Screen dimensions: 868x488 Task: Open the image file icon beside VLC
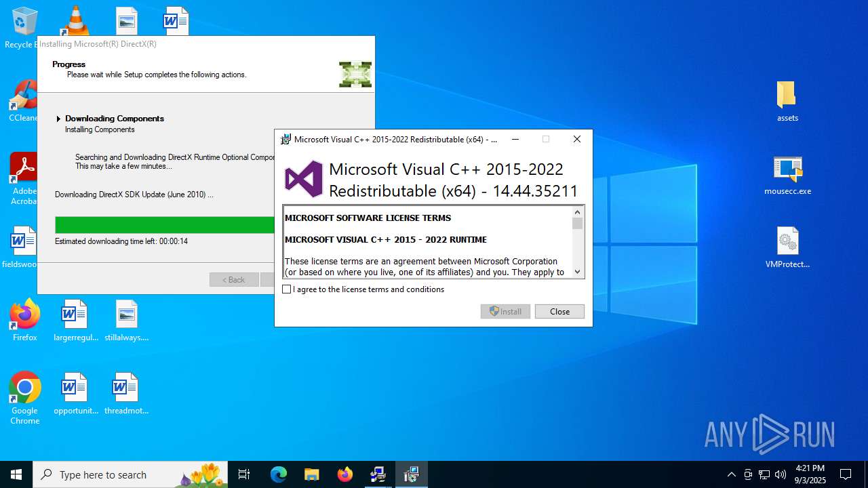126,20
